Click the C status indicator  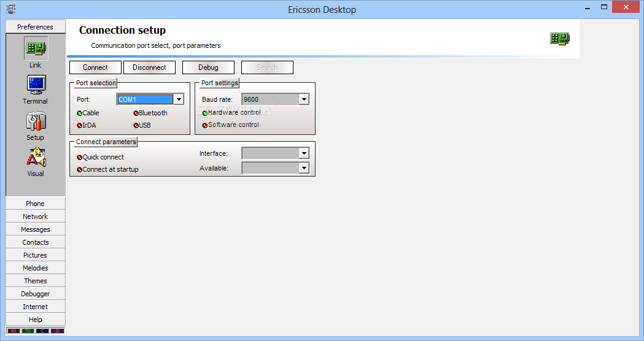(x=42, y=331)
